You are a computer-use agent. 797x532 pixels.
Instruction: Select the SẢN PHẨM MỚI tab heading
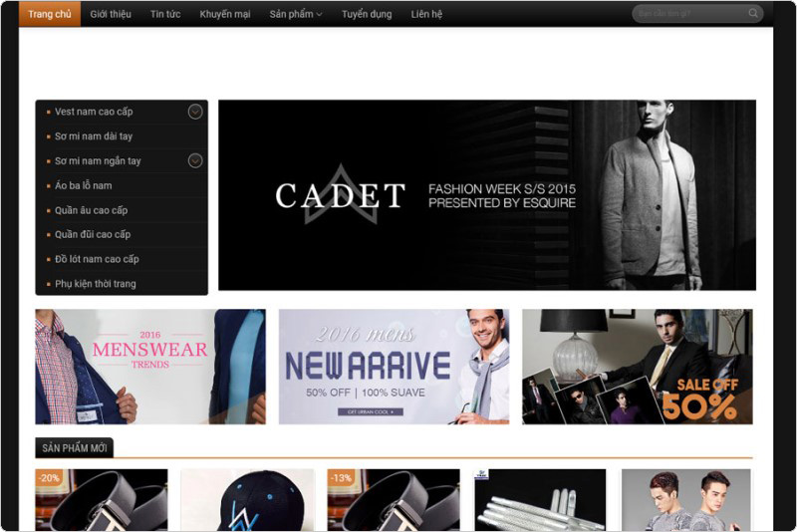point(74,448)
